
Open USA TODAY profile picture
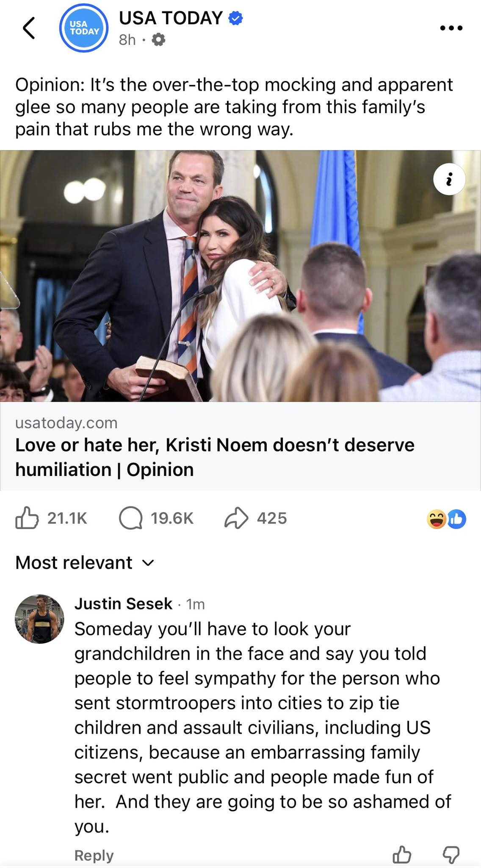click(x=84, y=28)
